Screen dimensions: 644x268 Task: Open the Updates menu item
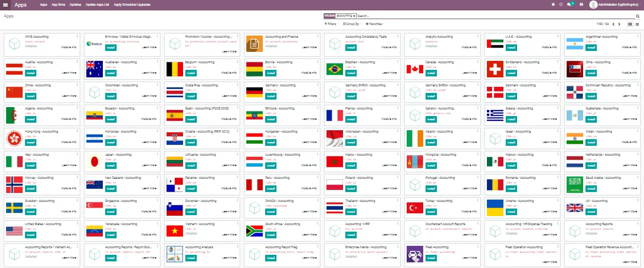point(75,5)
